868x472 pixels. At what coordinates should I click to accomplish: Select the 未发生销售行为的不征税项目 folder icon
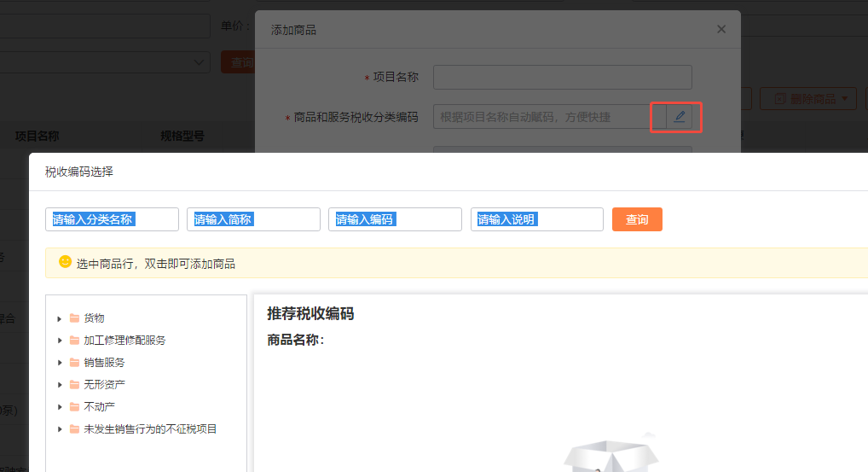point(74,428)
